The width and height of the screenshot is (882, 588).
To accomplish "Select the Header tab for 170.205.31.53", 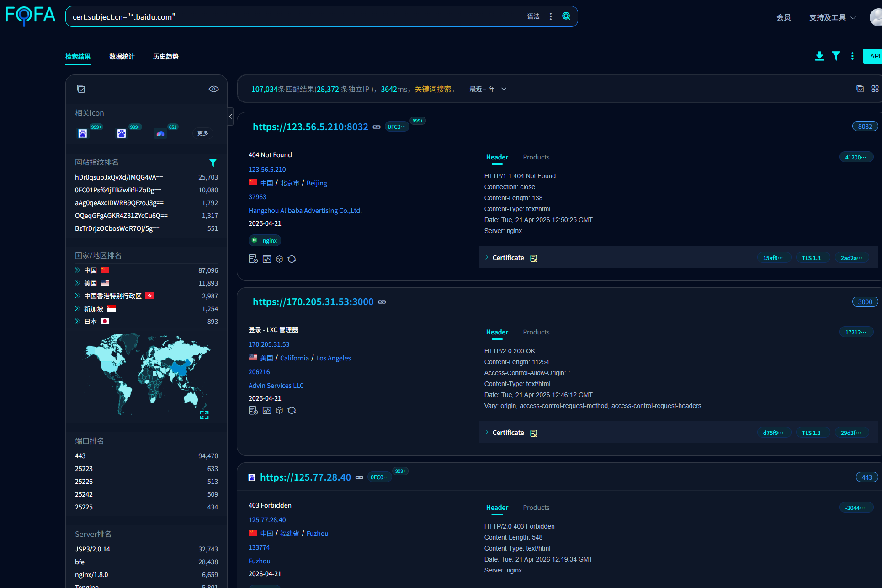I will point(497,332).
